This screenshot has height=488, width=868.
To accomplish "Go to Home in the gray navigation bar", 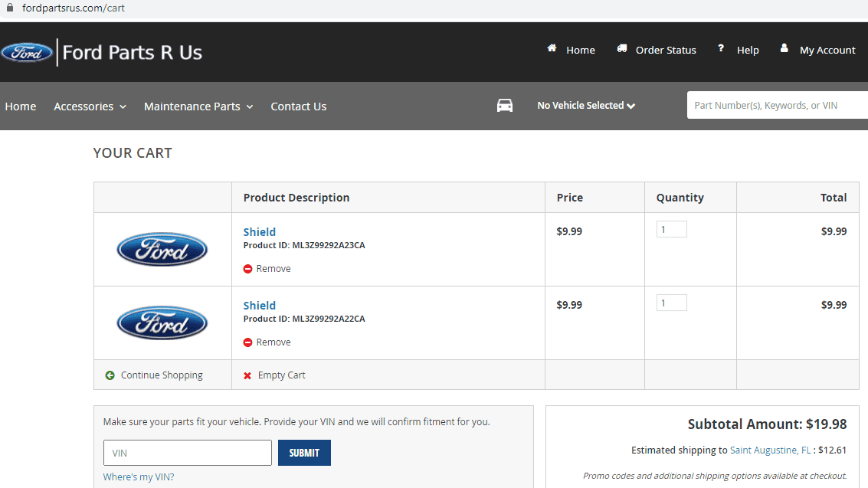I will [21, 106].
